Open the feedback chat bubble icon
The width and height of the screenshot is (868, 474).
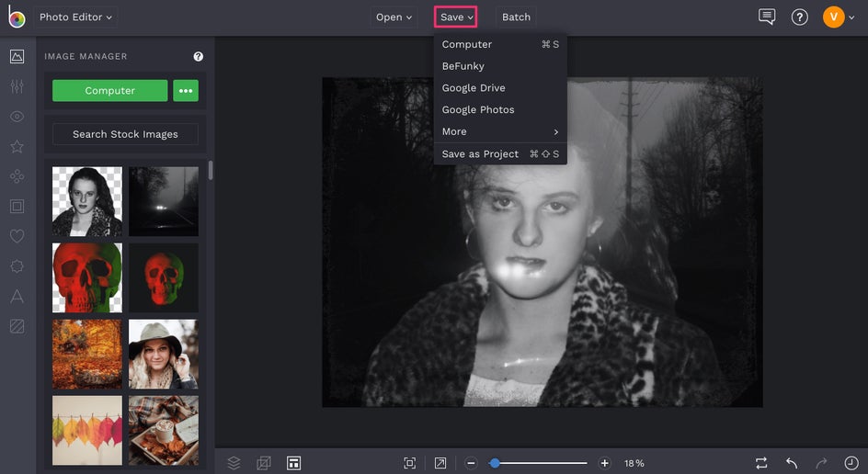pos(767,17)
